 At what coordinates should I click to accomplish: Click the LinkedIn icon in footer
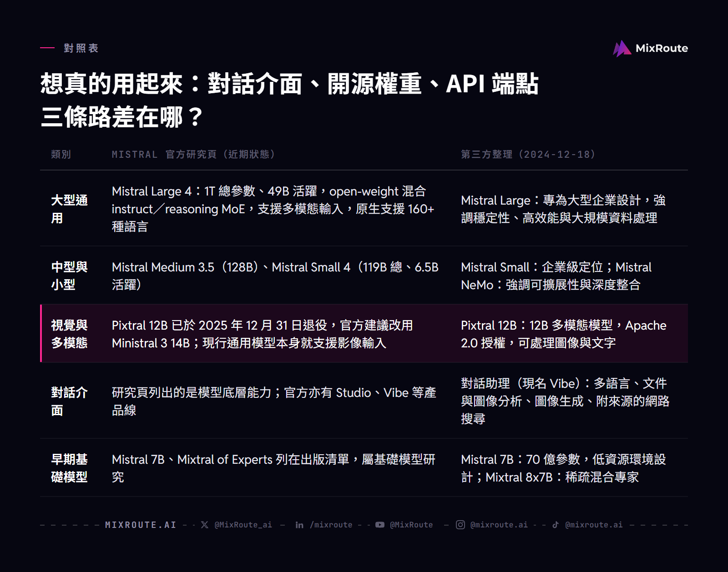299,525
